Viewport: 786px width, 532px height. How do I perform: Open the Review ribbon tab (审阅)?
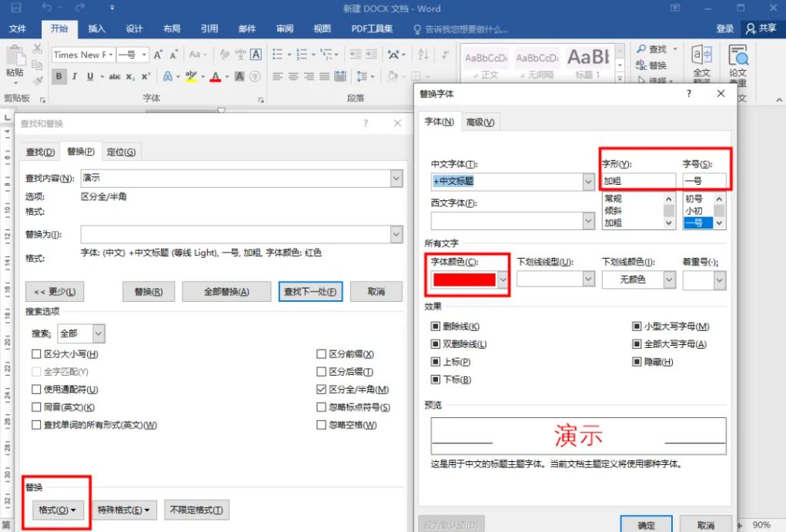click(284, 28)
